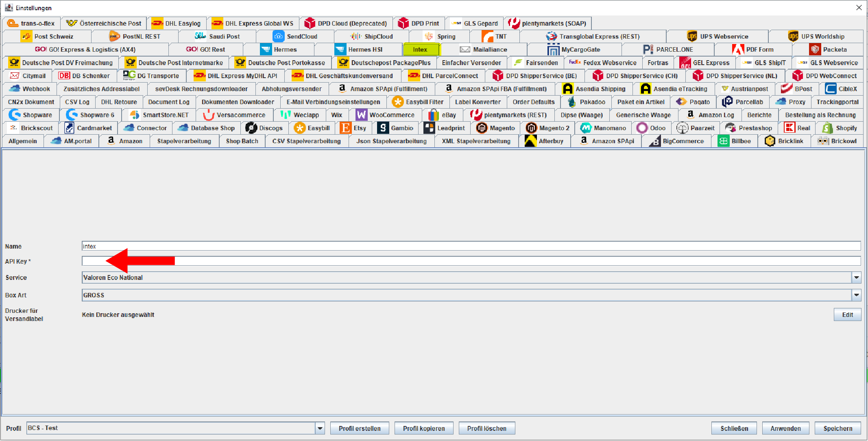Close the Einstellungen window

tap(859, 8)
